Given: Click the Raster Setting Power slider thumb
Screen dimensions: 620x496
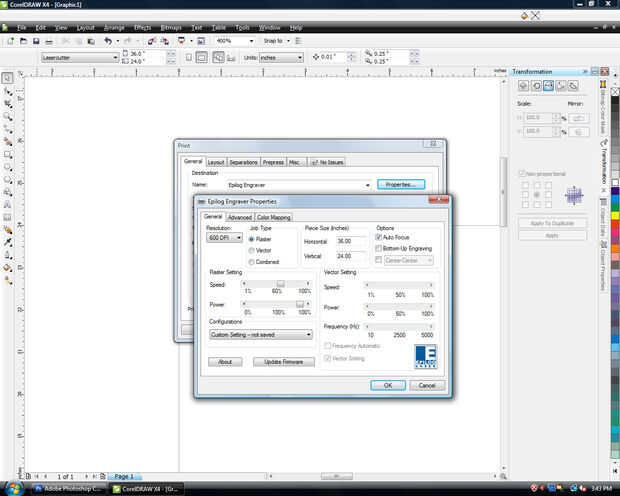Looking at the screenshot, I should coord(300,304).
